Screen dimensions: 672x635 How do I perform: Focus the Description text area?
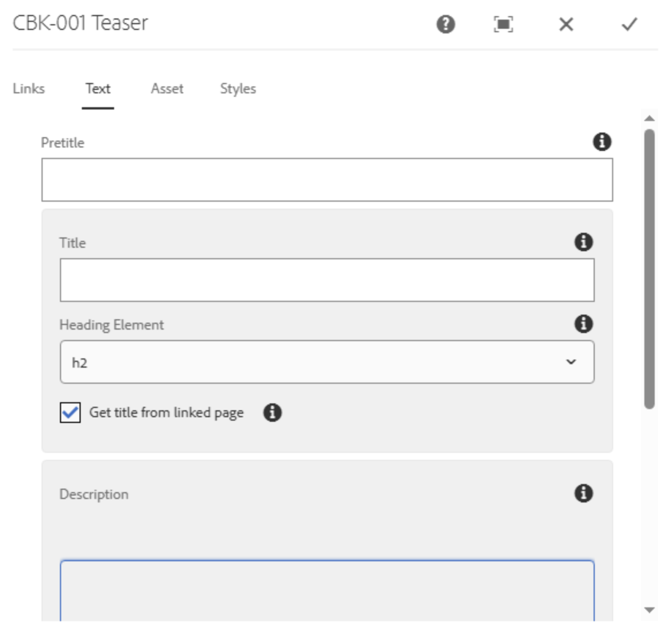pyautogui.click(x=326, y=591)
